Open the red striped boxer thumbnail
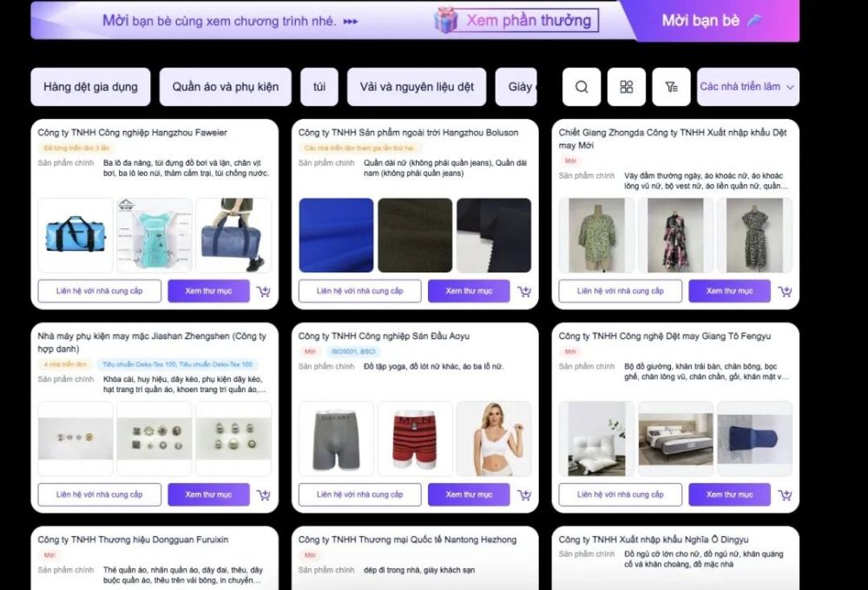 click(x=415, y=439)
